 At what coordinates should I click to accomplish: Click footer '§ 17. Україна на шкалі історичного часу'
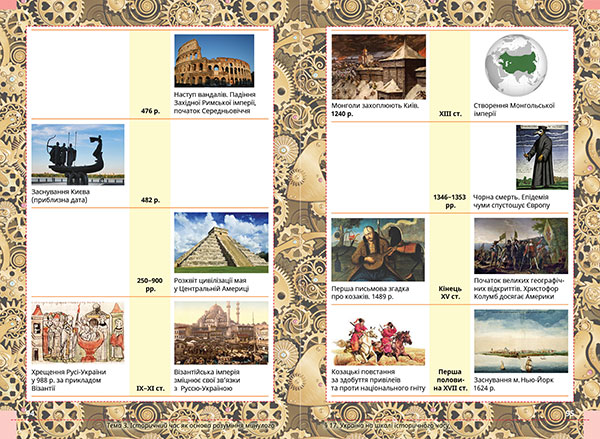(x=386, y=426)
